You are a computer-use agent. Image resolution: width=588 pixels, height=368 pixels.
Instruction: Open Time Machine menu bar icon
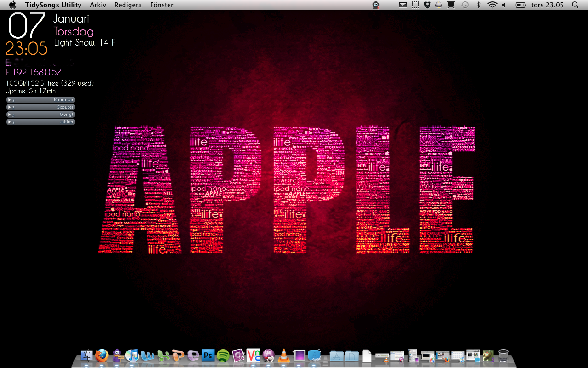(465, 5)
